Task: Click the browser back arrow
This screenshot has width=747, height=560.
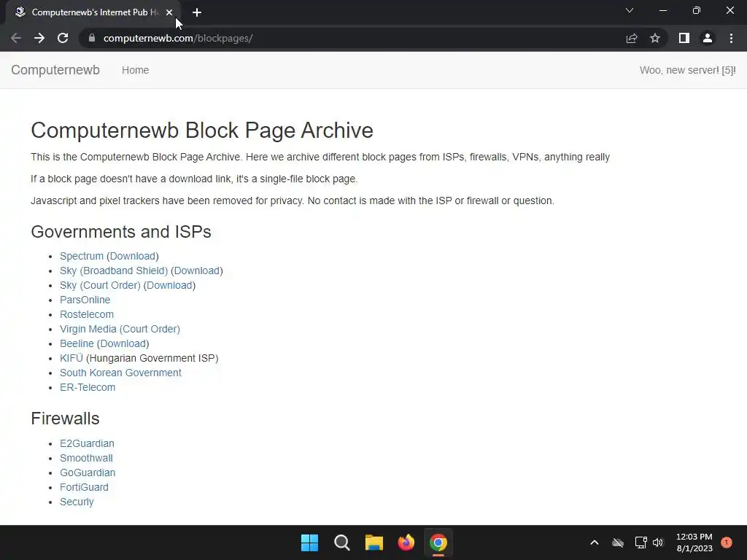Action: point(16,38)
